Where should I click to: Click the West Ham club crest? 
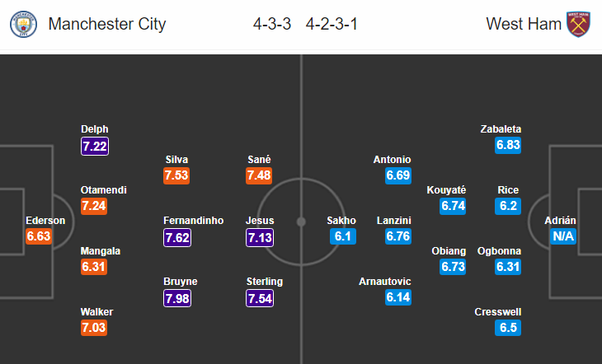tap(578, 24)
